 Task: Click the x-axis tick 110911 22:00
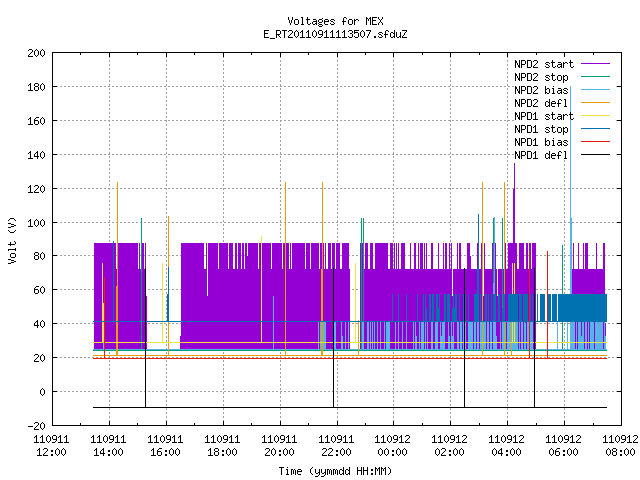(x=336, y=446)
